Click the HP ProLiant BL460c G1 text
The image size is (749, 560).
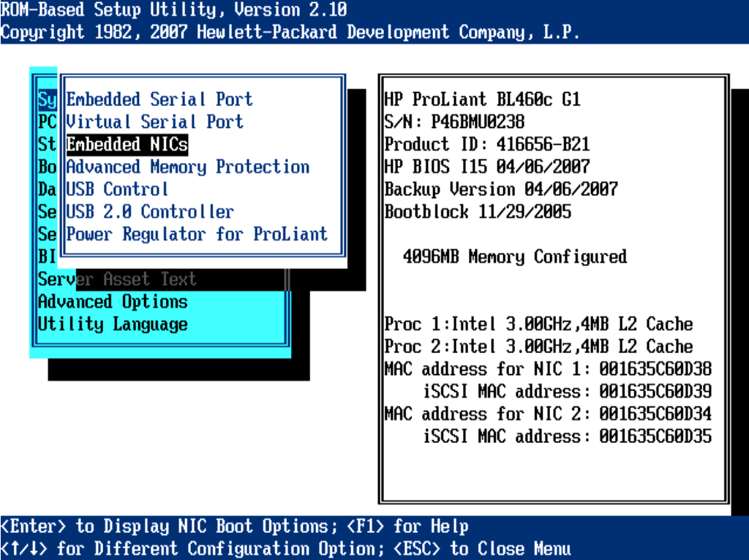point(483,99)
